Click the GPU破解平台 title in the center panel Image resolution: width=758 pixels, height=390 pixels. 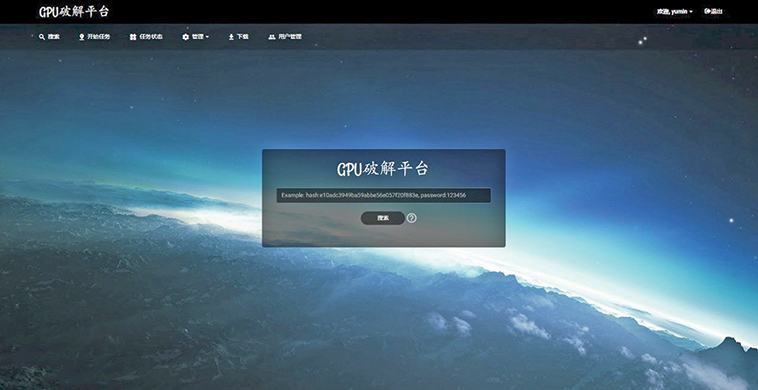383,169
